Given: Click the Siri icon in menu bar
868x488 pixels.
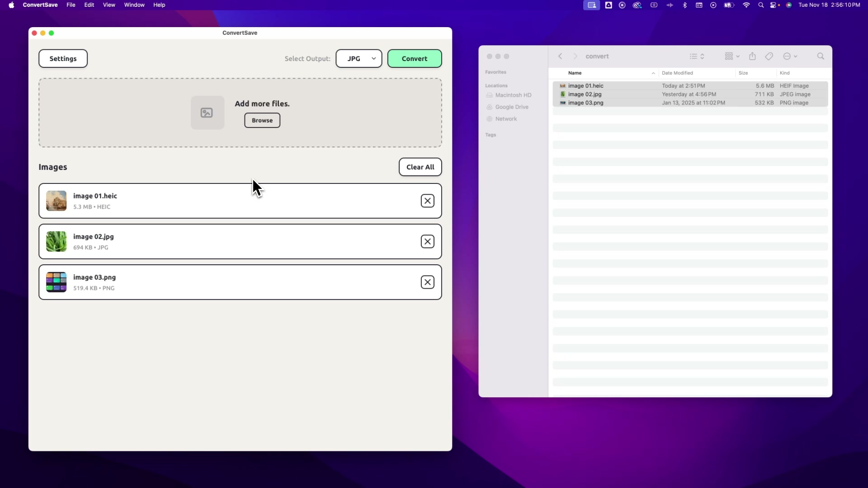Looking at the screenshot, I should coord(789,5).
